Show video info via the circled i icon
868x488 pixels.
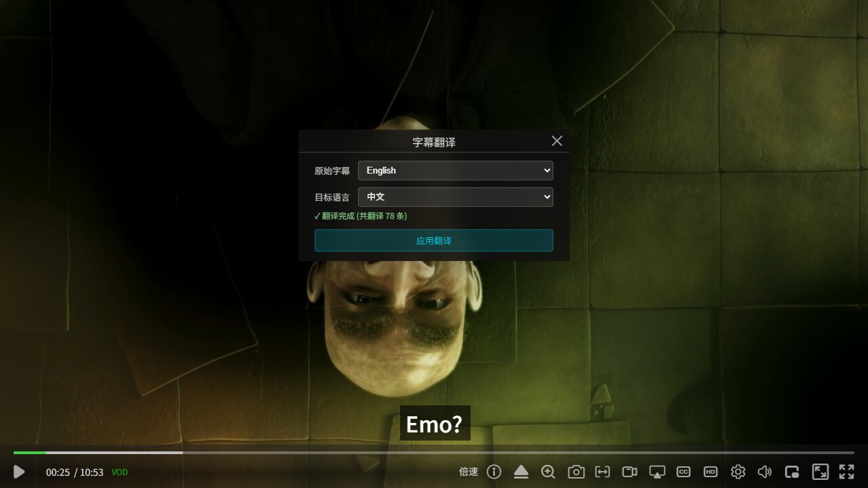point(494,472)
